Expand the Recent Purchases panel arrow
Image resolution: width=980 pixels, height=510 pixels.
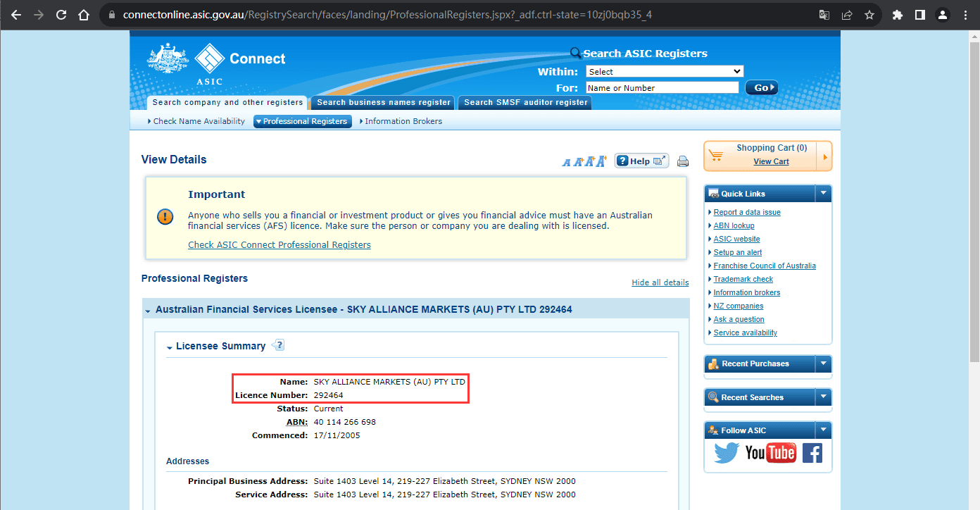[823, 363]
